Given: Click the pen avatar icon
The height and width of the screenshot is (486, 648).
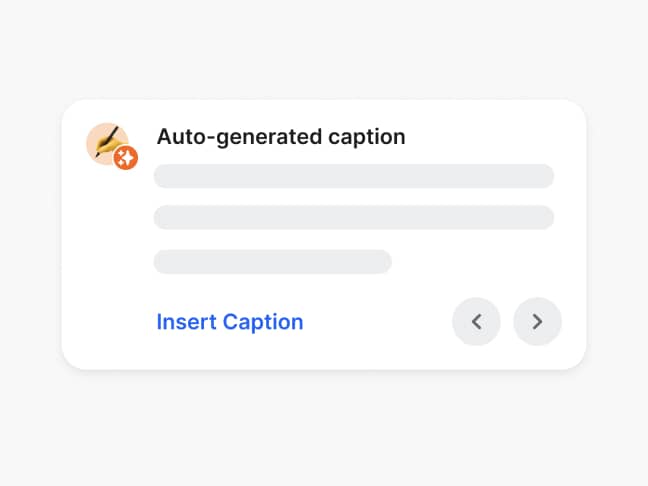Looking at the screenshot, I should tap(104, 142).
